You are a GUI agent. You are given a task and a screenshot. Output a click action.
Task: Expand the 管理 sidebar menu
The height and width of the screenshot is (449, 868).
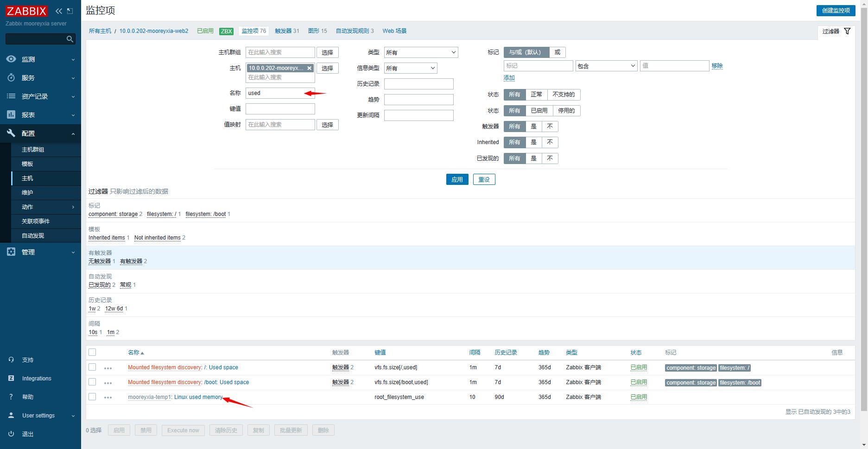pos(40,252)
